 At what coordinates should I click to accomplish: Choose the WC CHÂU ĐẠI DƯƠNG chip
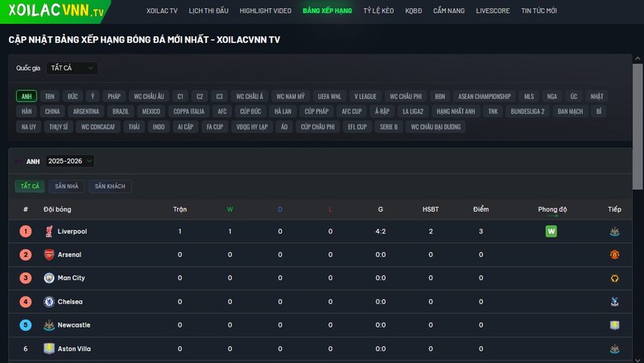[436, 127]
